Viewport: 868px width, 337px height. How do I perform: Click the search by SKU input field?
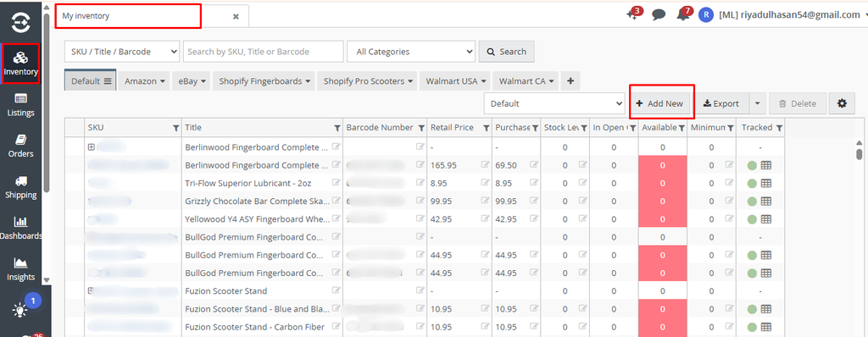click(x=264, y=52)
